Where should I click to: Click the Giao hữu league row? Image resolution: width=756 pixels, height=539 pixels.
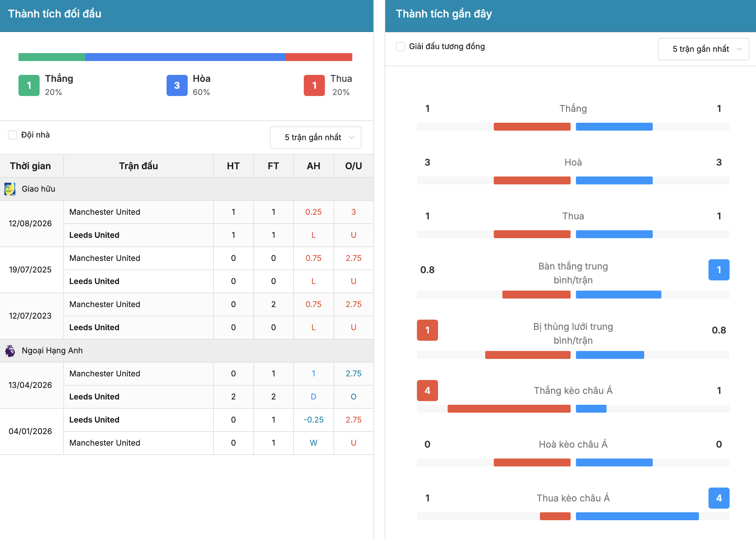(x=186, y=189)
